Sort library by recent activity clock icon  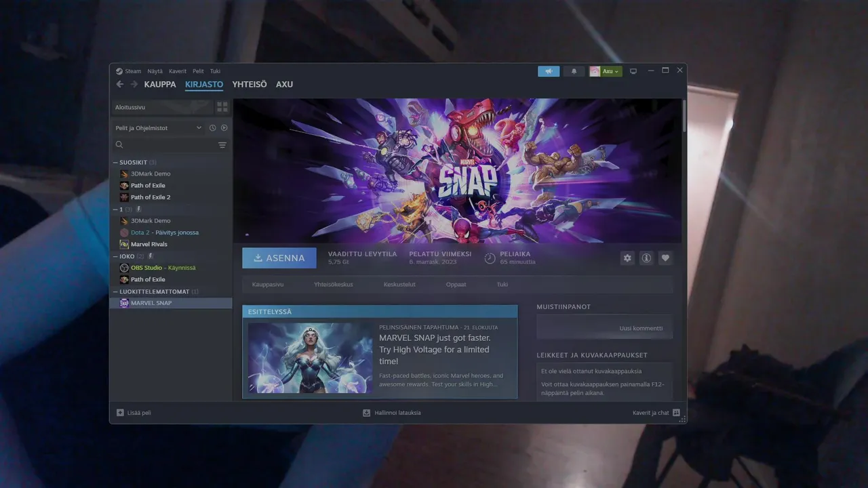(212, 127)
